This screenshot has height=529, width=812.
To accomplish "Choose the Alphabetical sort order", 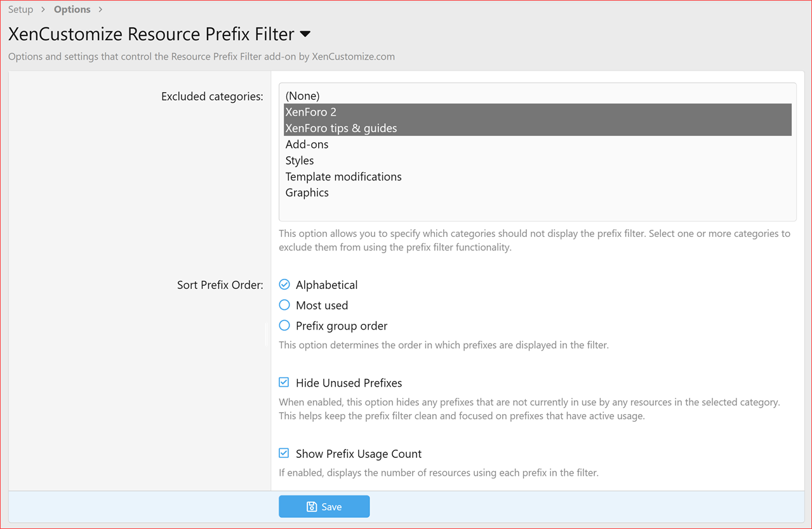I will tap(284, 285).
